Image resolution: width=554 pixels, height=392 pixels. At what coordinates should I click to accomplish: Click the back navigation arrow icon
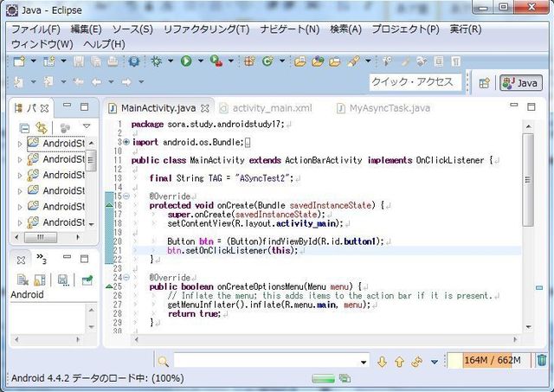tap(96, 82)
